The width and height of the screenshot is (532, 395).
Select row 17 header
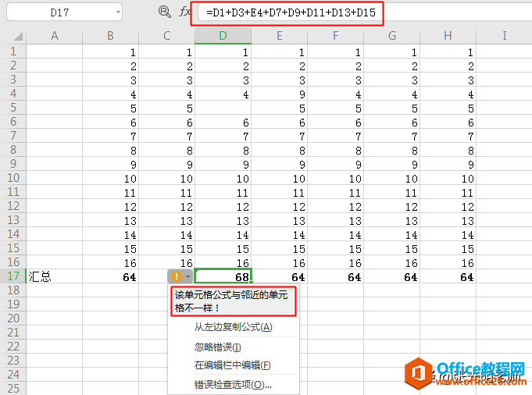(13, 276)
